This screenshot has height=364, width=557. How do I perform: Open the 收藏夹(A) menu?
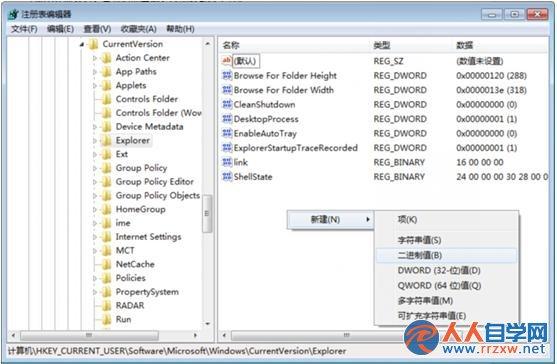pyautogui.click(x=139, y=29)
